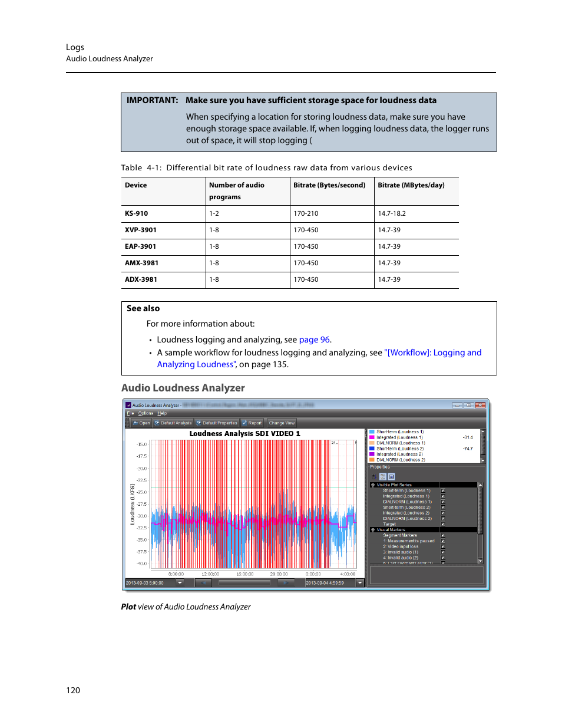Screen dimensions: 562x728
Task: Click the Integrated (Loudness 1) magenta swatch
Action: pyautogui.click(x=372, y=437)
